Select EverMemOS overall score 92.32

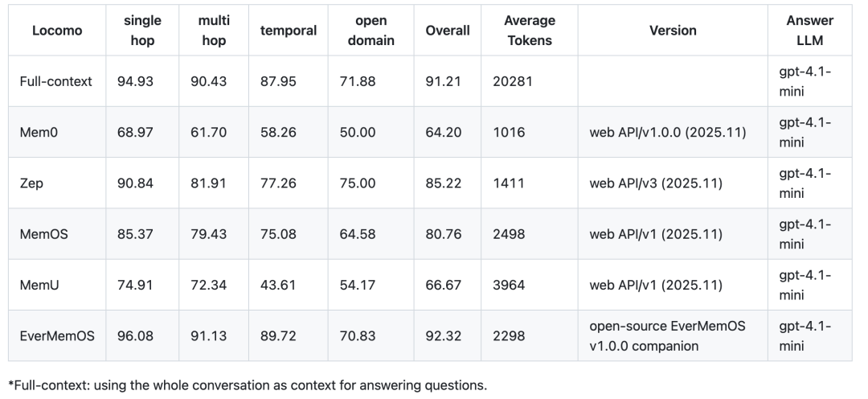[x=444, y=335]
